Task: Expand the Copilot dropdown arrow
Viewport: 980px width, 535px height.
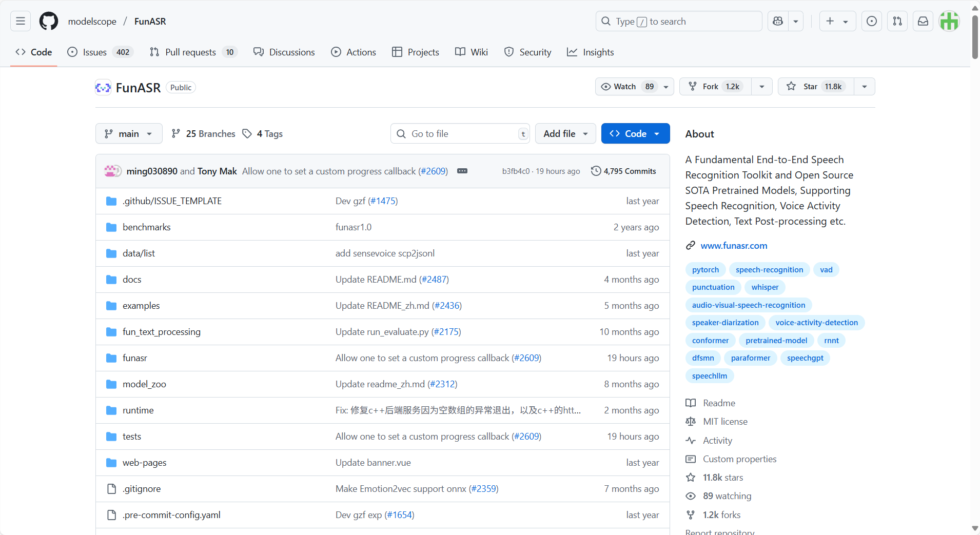Action: click(x=796, y=21)
